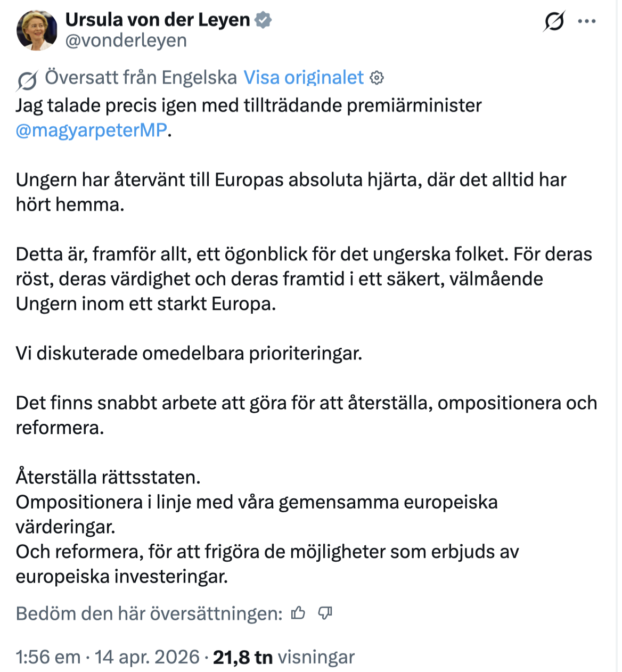Viewport: 622px width, 672px height.
Task: Click the Grok icon in the post header
Action: (554, 22)
